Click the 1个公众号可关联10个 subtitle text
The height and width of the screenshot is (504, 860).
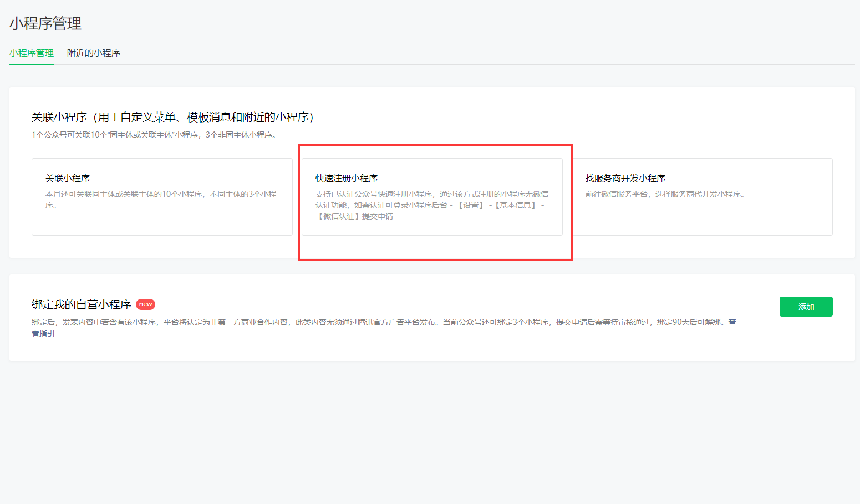154,135
